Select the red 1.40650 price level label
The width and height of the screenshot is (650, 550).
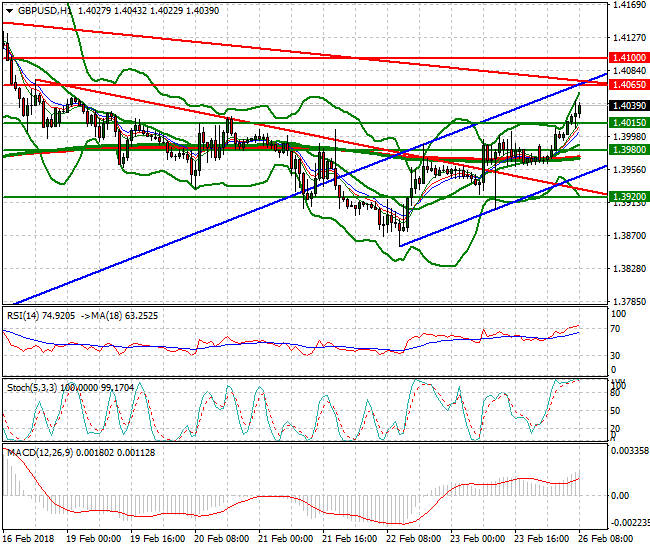tap(629, 85)
